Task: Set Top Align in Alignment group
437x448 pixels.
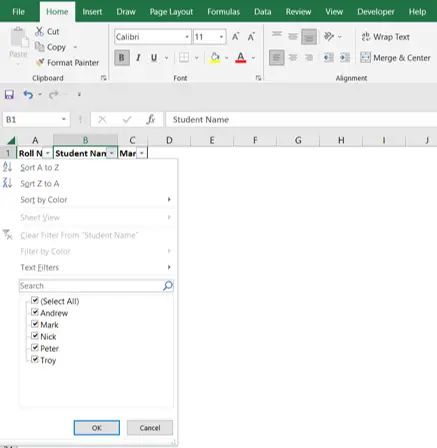Action: 277,35
